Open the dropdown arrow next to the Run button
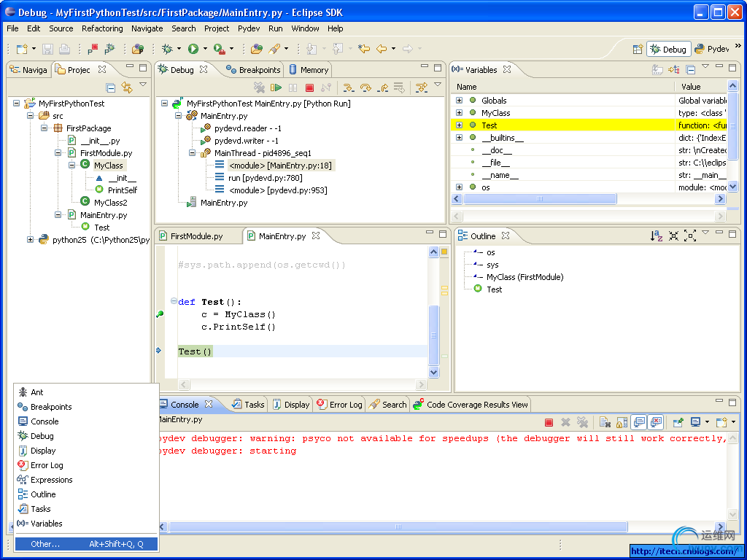The image size is (747, 560). [x=205, y=49]
